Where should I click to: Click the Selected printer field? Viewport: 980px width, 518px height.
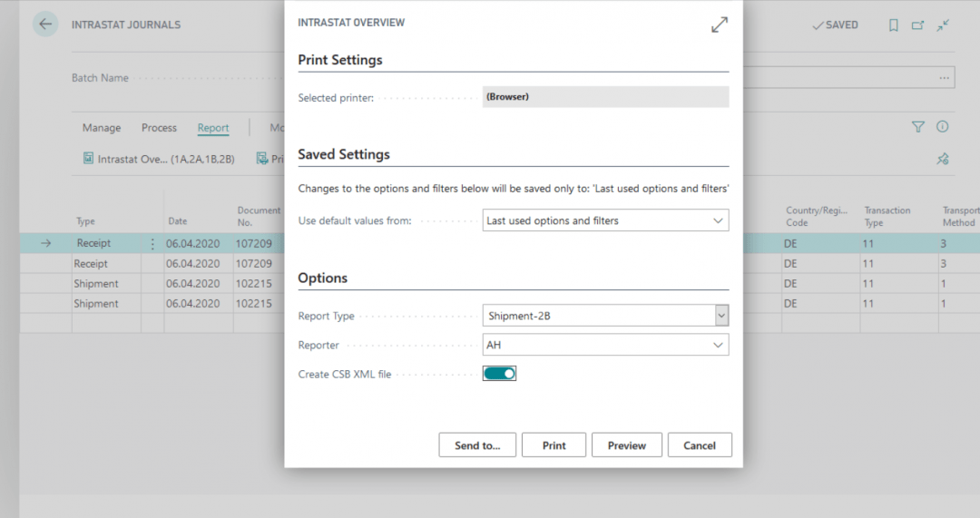coord(605,97)
